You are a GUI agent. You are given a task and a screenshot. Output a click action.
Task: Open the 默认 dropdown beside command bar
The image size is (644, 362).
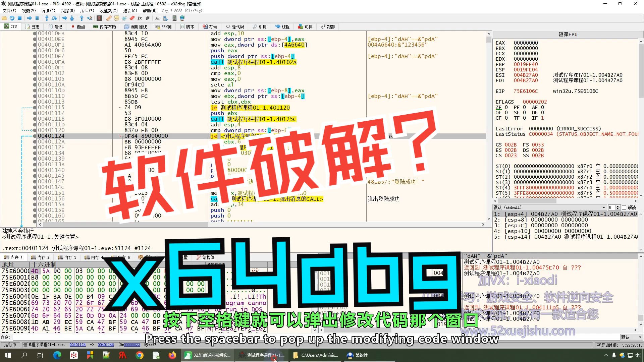click(631, 337)
